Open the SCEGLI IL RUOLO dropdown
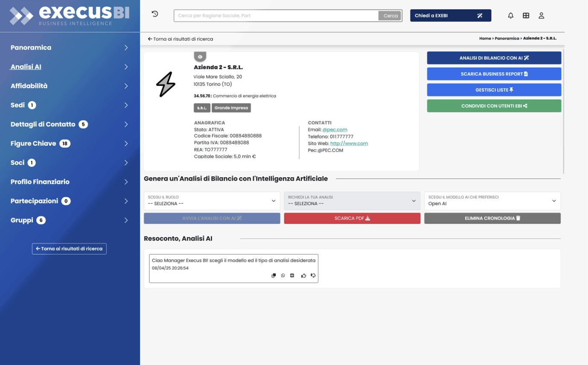Image resolution: width=588 pixels, height=365 pixels. [212, 201]
